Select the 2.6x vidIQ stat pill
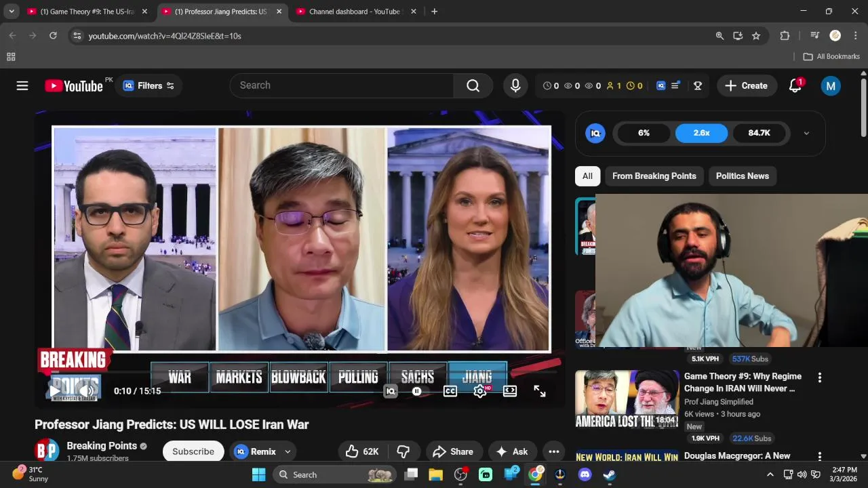This screenshot has height=488, width=868. 701,133
